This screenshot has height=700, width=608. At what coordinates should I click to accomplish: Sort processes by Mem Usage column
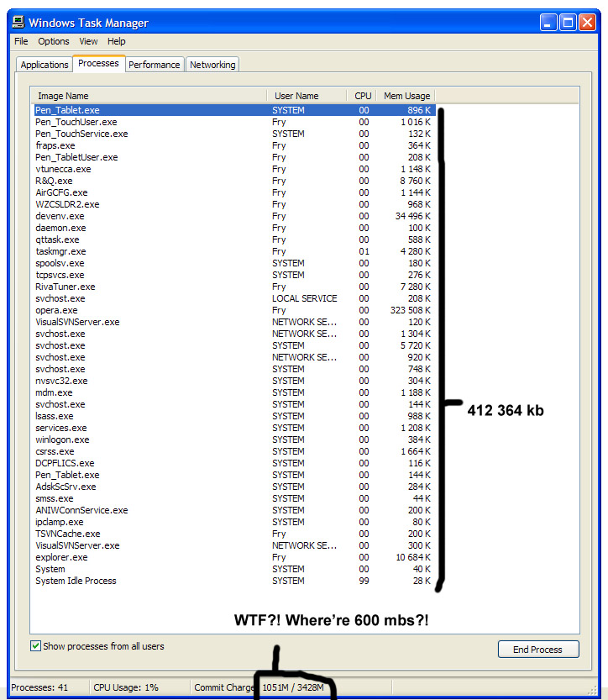click(406, 96)
